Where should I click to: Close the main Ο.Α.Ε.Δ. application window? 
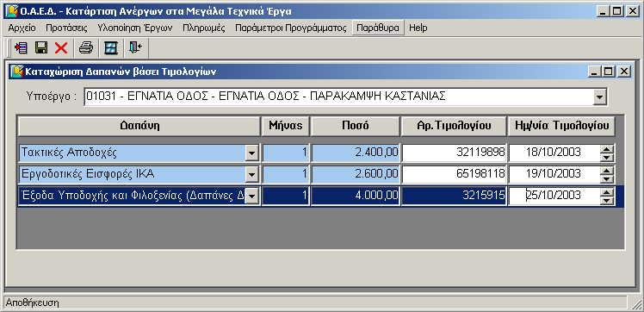pos(633,11)
